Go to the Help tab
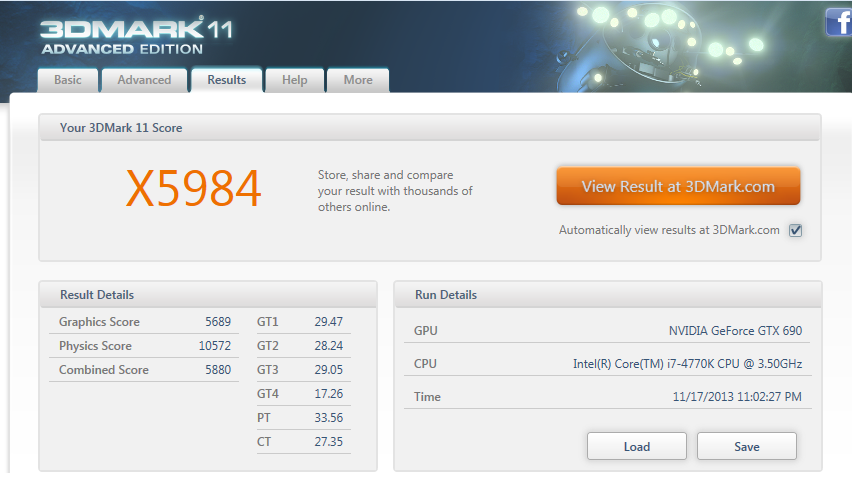Image resolution: width=855 pixels, height=494 pixels. 295,80
